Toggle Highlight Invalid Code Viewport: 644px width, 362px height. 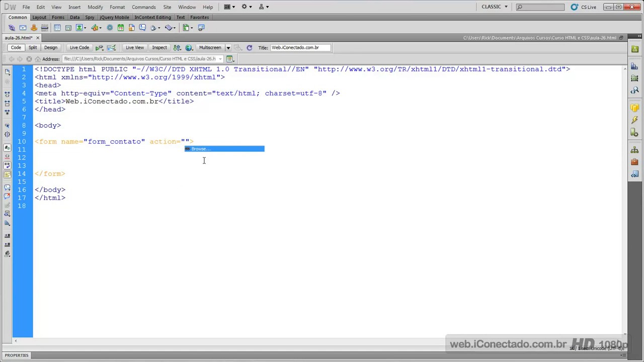(x=7, y=156)
